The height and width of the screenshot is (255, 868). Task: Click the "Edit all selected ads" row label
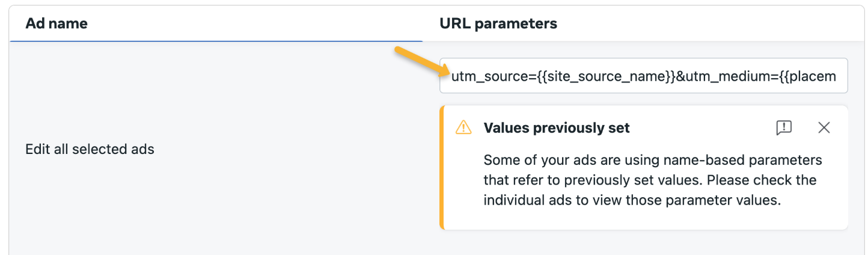click(x=90, y=149)
